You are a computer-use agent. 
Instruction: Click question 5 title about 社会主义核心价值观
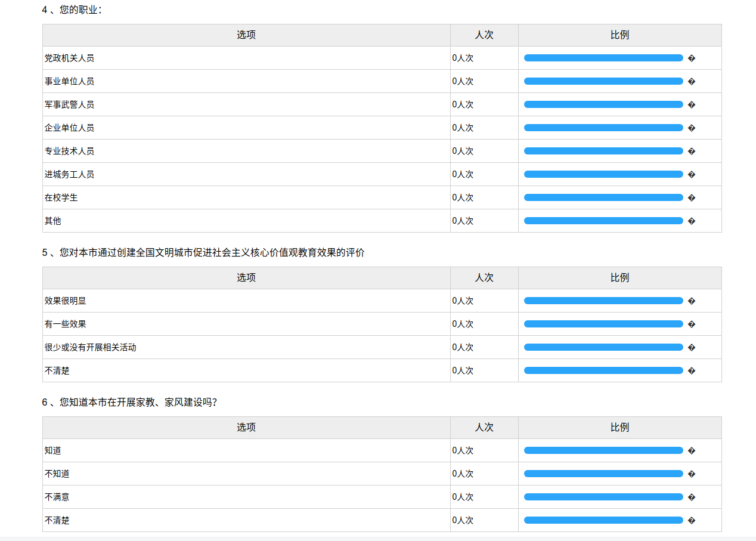pos(203,252)
